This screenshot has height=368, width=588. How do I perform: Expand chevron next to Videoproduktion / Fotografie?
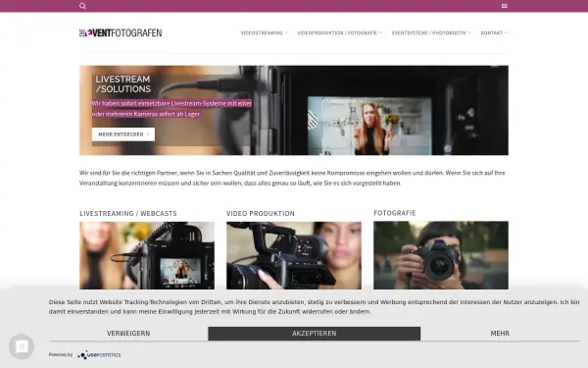click(380, 32)
